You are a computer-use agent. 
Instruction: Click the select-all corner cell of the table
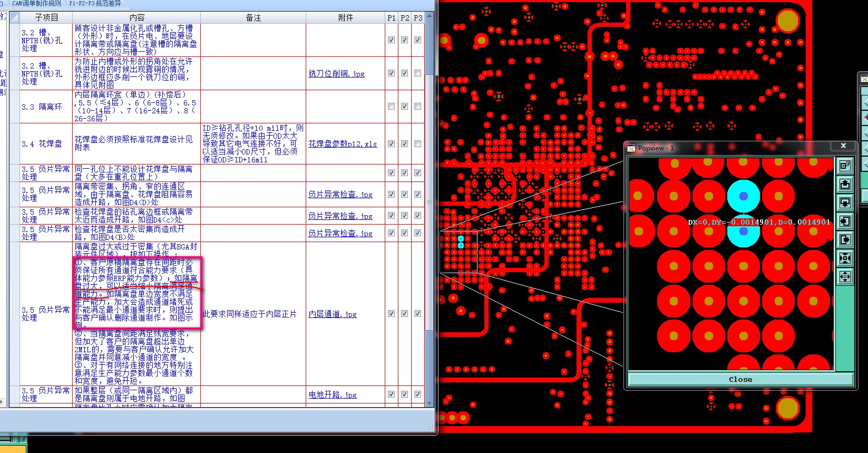point(14,17)
